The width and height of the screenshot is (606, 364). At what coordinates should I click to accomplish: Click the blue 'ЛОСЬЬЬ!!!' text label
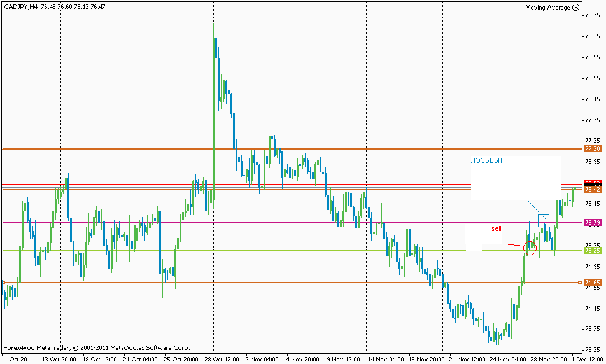(486, 161)
